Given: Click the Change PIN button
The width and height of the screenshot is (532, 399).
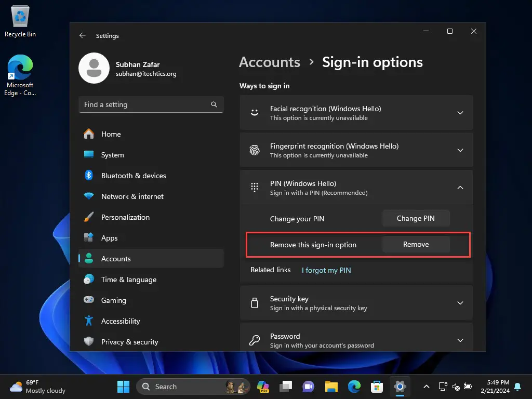Looking at the screenshot, I should pos(416,219).
